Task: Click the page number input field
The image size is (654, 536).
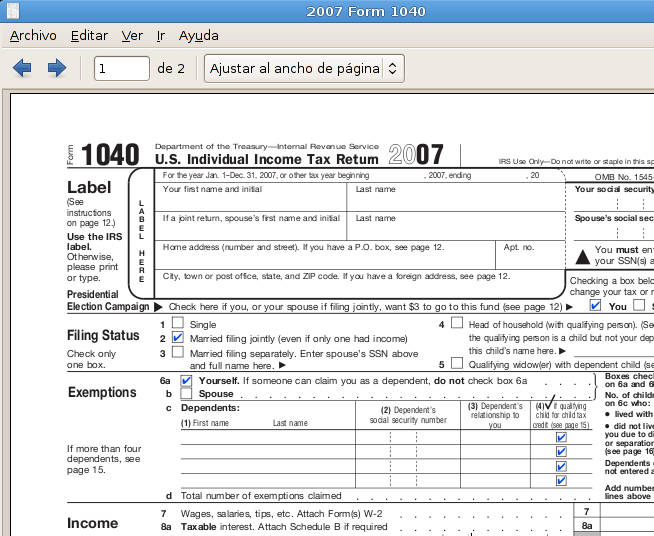Action: (x=121, y=69)
